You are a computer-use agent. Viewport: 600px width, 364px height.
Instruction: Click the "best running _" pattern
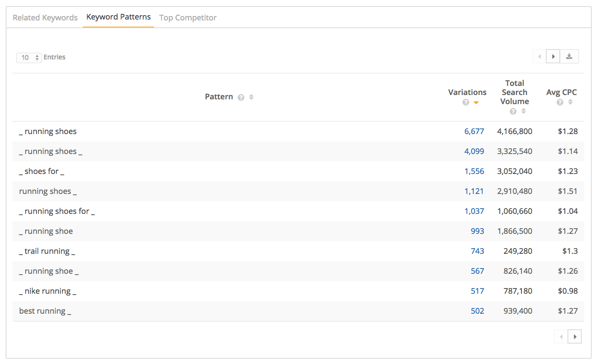(45, 311)
